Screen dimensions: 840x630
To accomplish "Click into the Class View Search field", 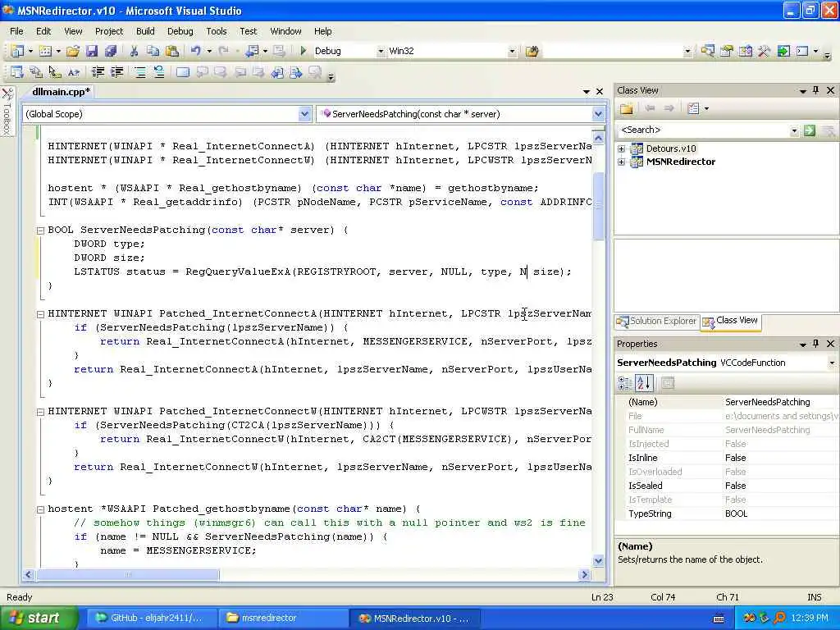I will tap(703, 130).
